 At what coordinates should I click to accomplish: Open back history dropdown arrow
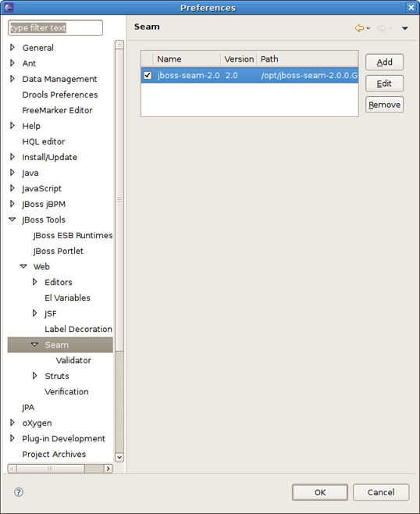point(368,29)
